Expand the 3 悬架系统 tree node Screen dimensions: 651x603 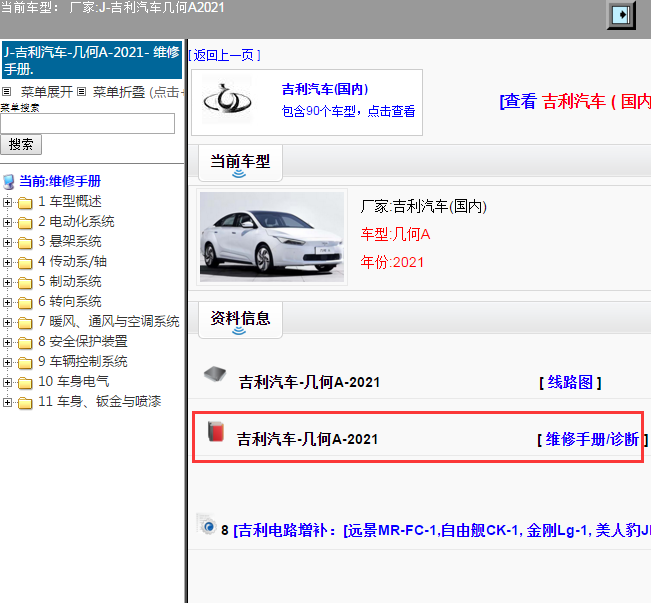click(x=7, y=242)
